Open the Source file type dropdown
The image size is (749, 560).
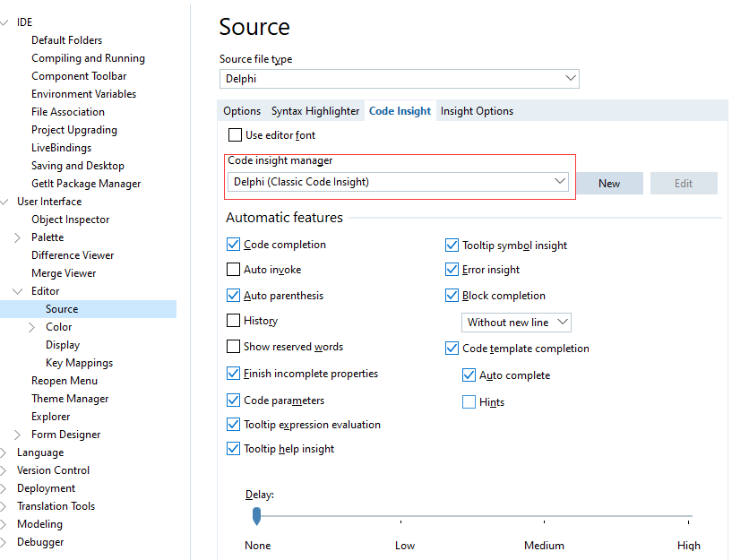[x=571, y=79]
